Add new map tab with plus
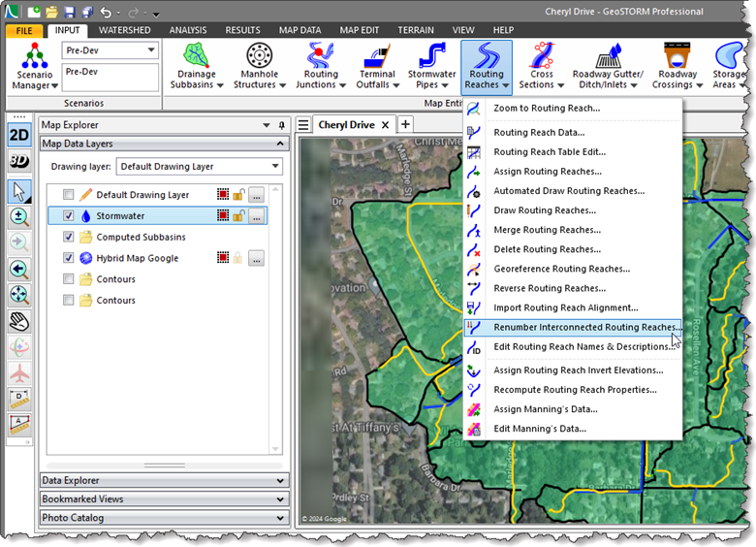This screenshot has width=756, height=547. 405,124
